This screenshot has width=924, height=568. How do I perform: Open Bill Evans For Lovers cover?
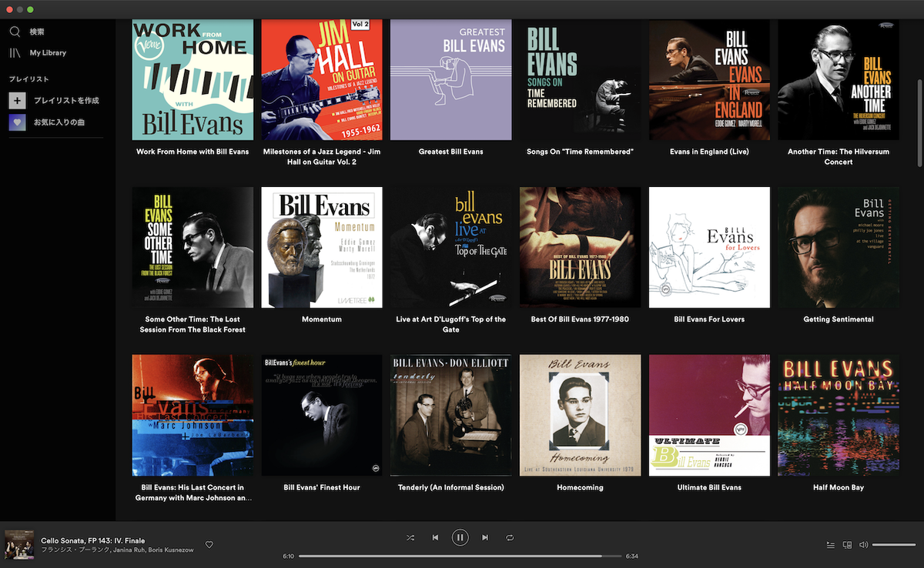point(709,247)
